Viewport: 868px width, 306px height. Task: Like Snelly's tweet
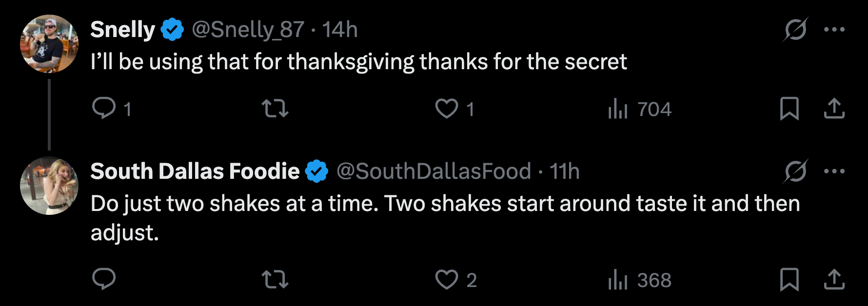(447, 108)
